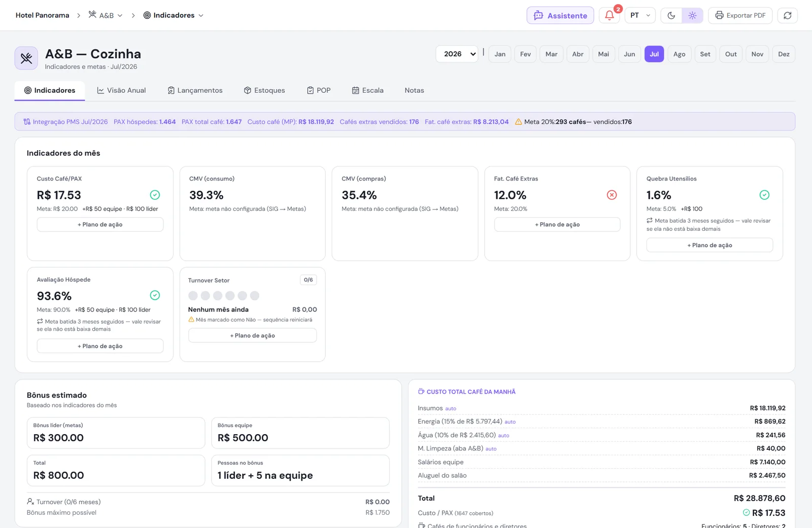Open the Visão Anual tab
The image size is (812, 528).
click(121, 90)
